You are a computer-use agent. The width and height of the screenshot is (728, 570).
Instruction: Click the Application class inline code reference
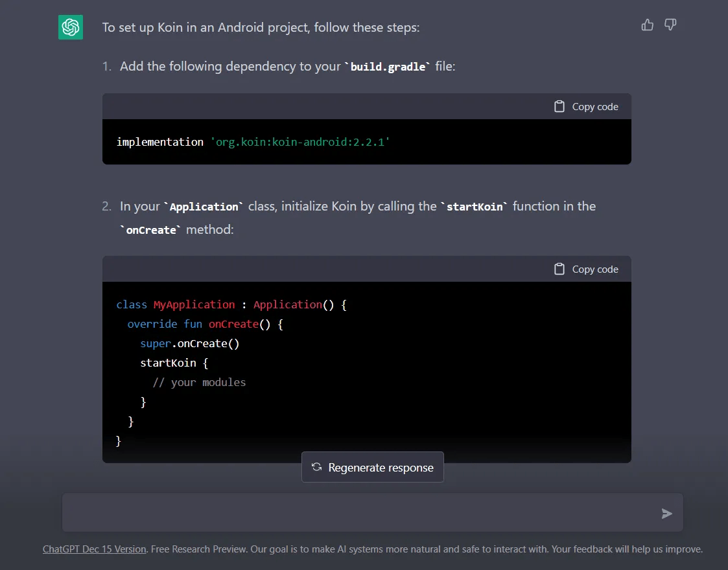pyautogui.click(x=204, y=206)
